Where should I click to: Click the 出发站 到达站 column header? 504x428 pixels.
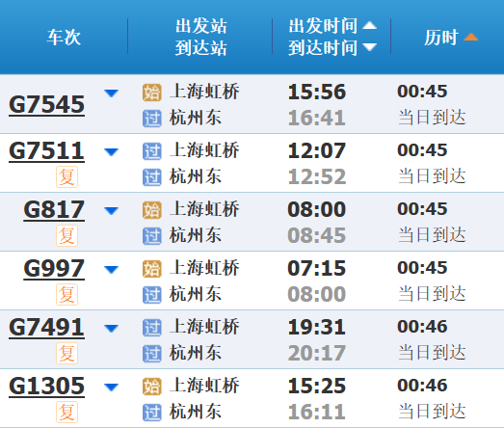click(x=201, y=37)
